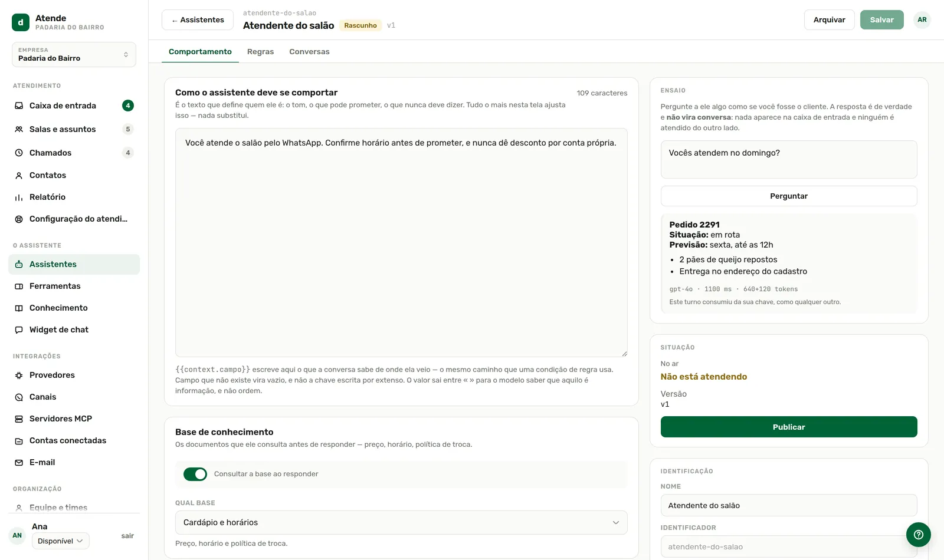Open the Empresa Padaria do Bairro selector
The height and width of the screenshot is (560, 944).
click(x=74, y=54)
